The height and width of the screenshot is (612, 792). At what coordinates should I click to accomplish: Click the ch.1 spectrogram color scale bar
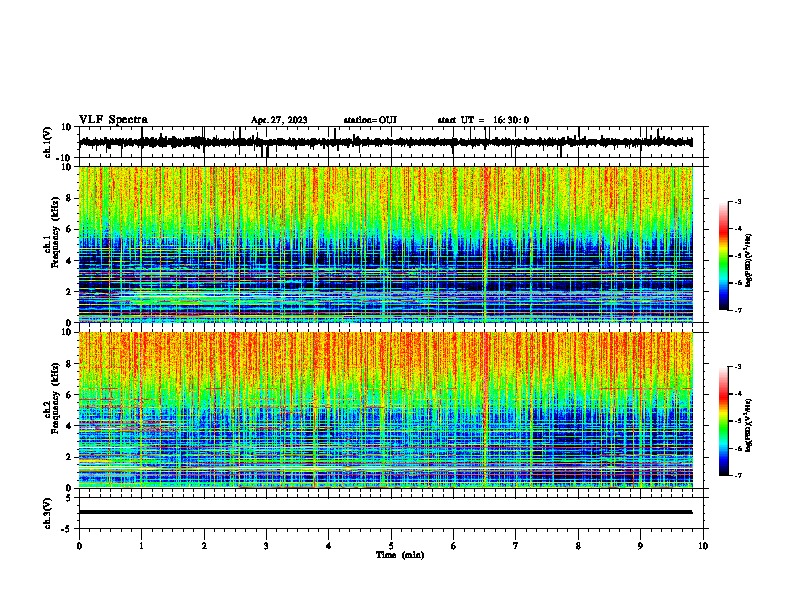click(x=724, y=256)
